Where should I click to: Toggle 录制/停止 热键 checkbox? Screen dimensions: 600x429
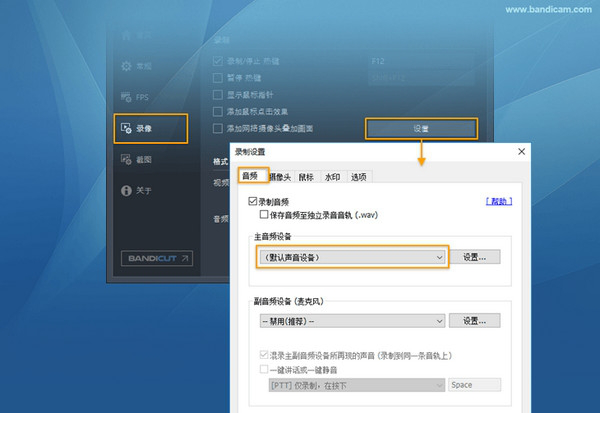tap(217, 61)
